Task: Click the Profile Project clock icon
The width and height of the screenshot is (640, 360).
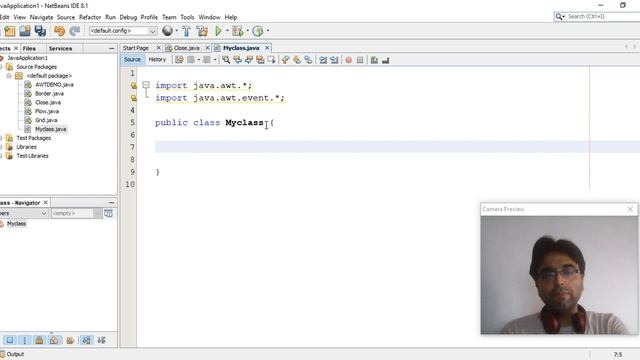Action: click(x=258, y=31)
